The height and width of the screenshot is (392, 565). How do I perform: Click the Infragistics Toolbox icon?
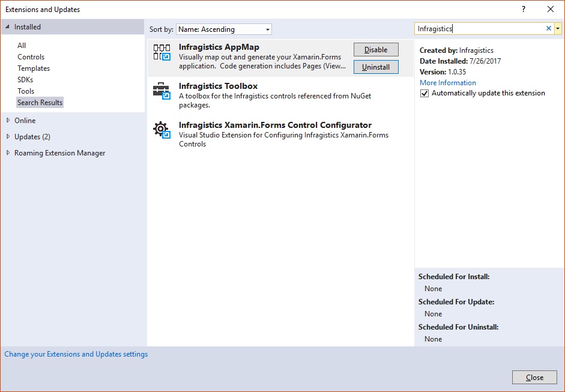click(x=162, y=91)
